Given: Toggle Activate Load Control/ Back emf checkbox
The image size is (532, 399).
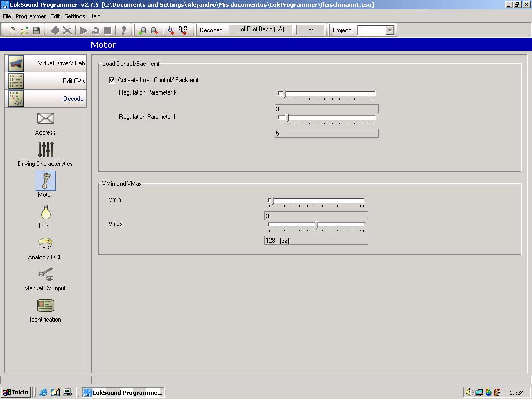Looking at the screenshot, I should (112, 80).
